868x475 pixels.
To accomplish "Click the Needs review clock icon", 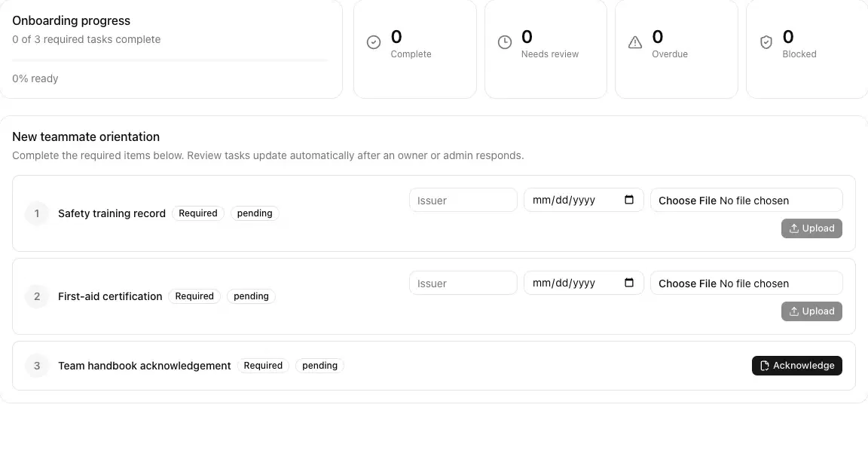I will click(504, 42).
